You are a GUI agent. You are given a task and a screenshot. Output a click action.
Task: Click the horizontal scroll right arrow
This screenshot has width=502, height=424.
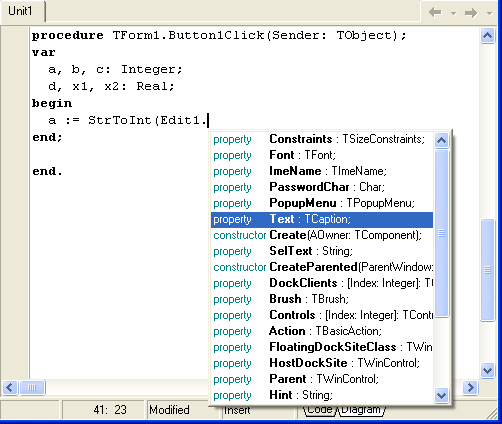pyautogui.click(x=470, y=388)
